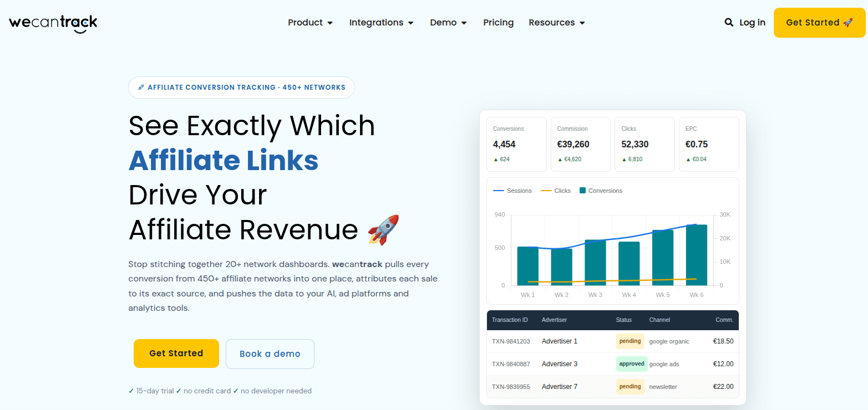
Task: Click the Advertiser column header
Action: coord(555,320)
